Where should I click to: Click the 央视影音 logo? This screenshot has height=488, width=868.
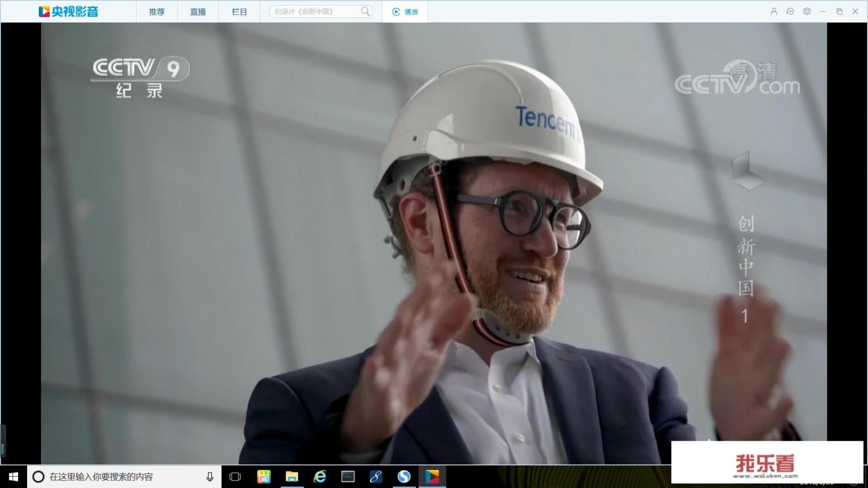pos(68,12)
